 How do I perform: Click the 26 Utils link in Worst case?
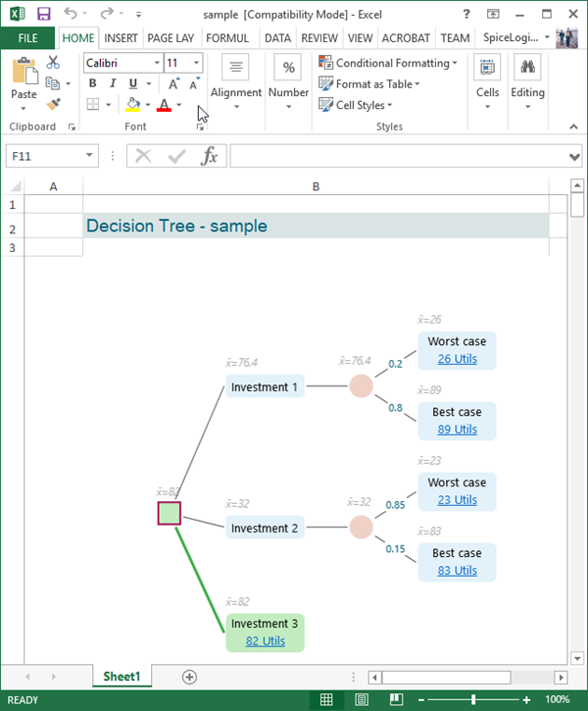pos(457,359)
